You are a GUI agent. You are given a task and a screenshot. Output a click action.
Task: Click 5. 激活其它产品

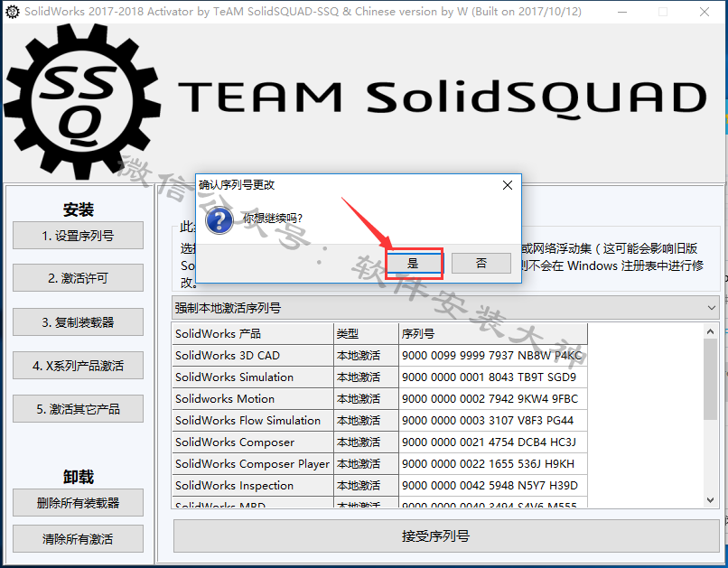point(78,409)
